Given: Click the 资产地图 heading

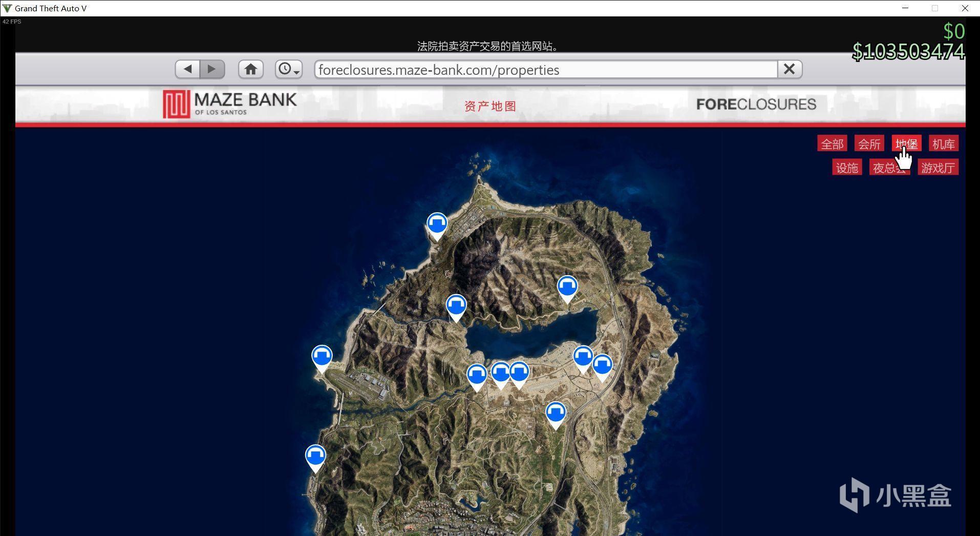Looking at the screenshot, I should pos(490,106).
